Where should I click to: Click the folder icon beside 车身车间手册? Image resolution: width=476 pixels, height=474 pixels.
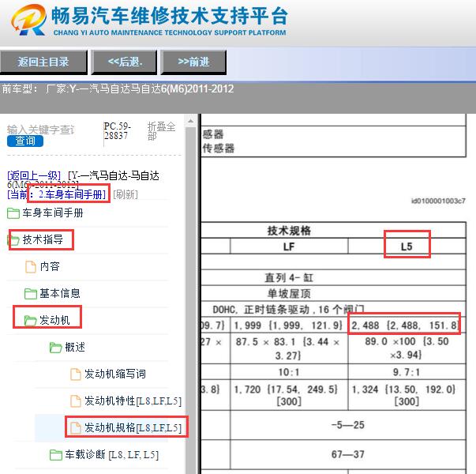[x=13, y=213]
